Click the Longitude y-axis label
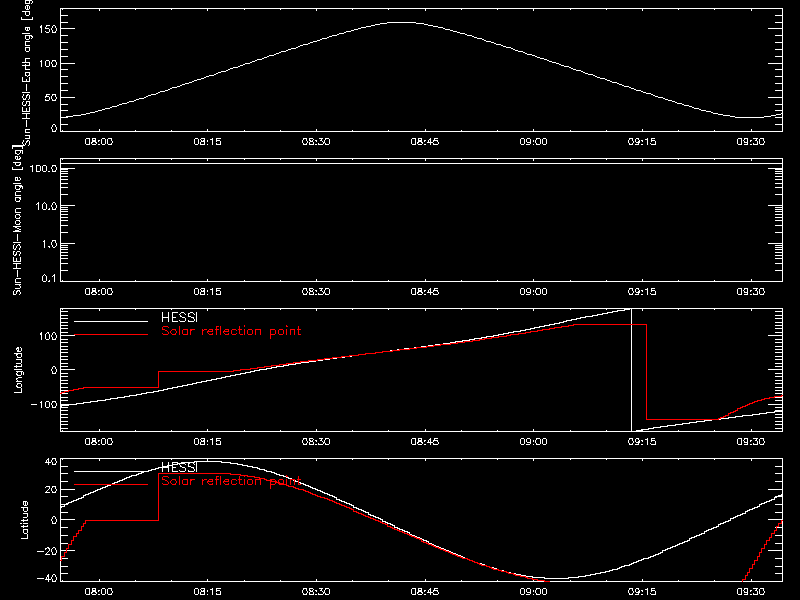The width and height of the screenshot is (800, 600). click(18, 370)
